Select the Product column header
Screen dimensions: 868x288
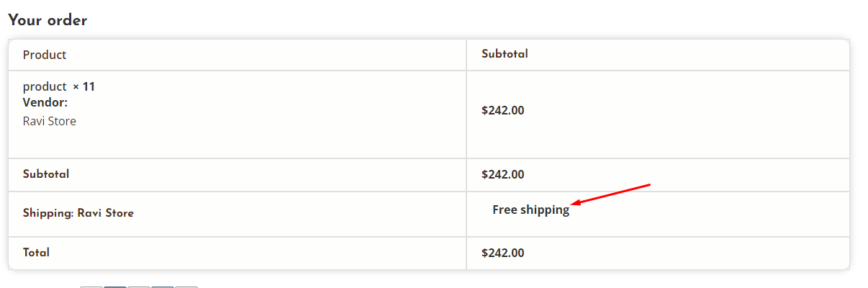[45, 55]
